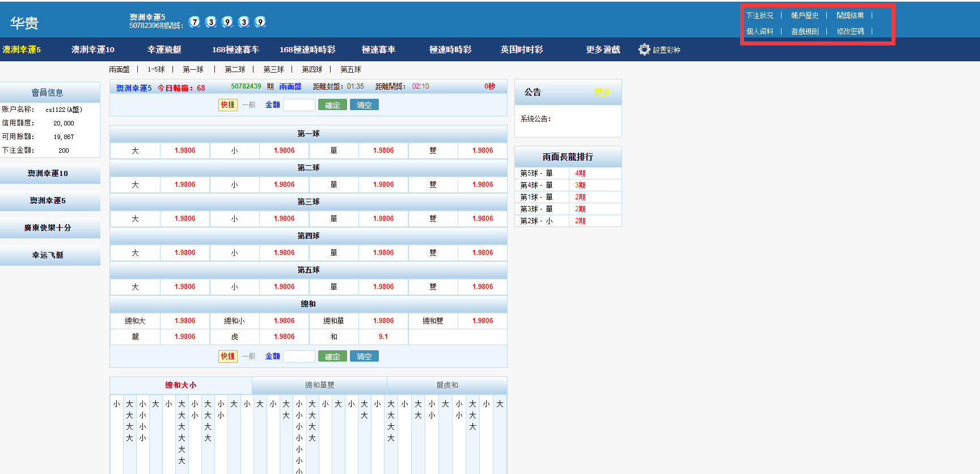Image resolution: width=980 pixels, height=474 pixels.
Task: Open the 開獎結果 link
Action: 850,16
